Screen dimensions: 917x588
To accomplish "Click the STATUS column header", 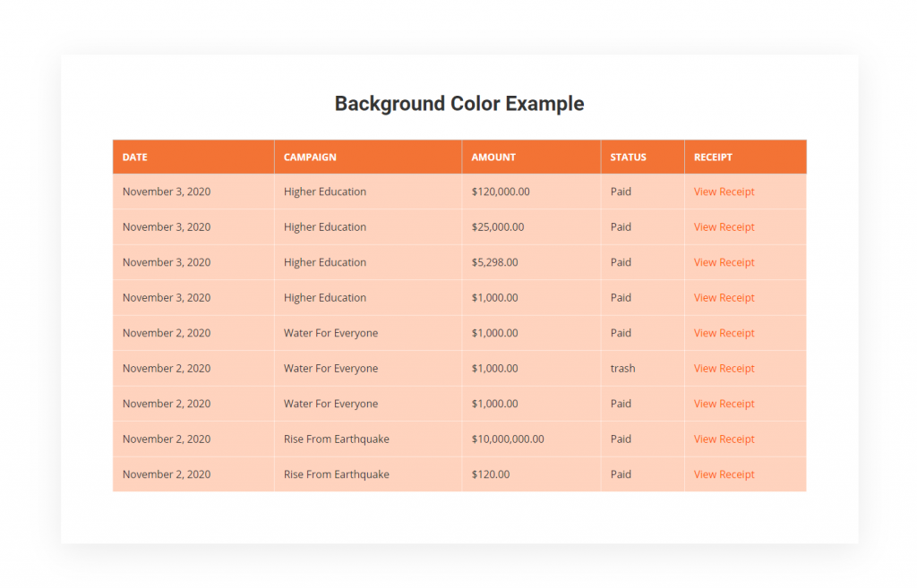I will click(x=628, y=157).
